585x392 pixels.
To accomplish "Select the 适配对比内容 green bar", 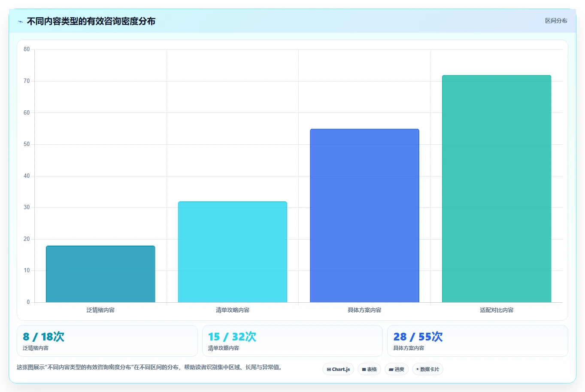I will (x=497, y=189).
